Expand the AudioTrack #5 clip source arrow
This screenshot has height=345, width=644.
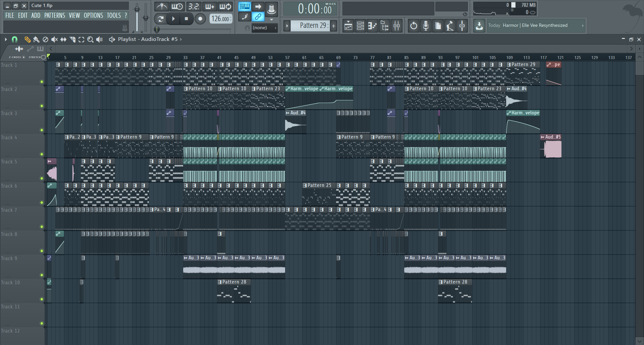(x=181, y=39)
